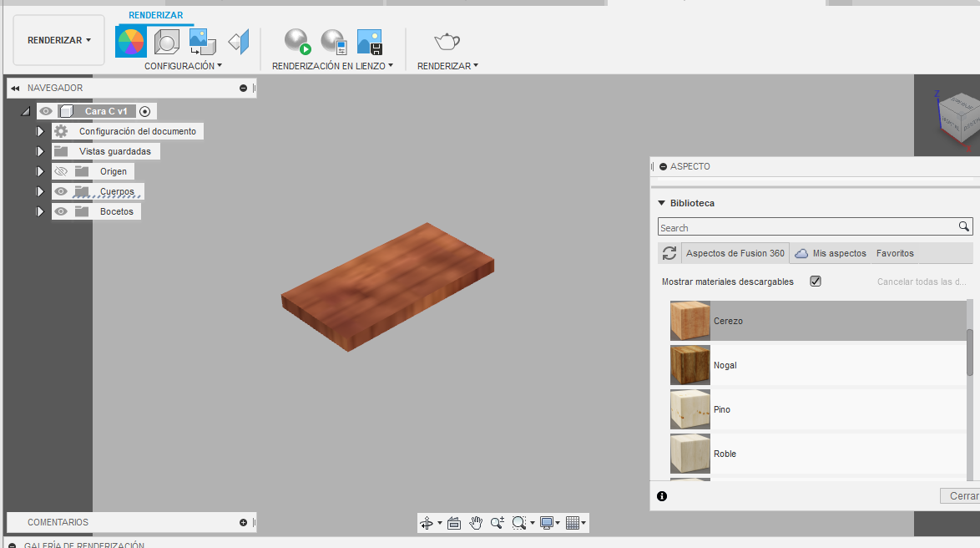This screenshot has height=548, width=980.
Task: Open Display Settings monitor icon
Action: [547, 523]
